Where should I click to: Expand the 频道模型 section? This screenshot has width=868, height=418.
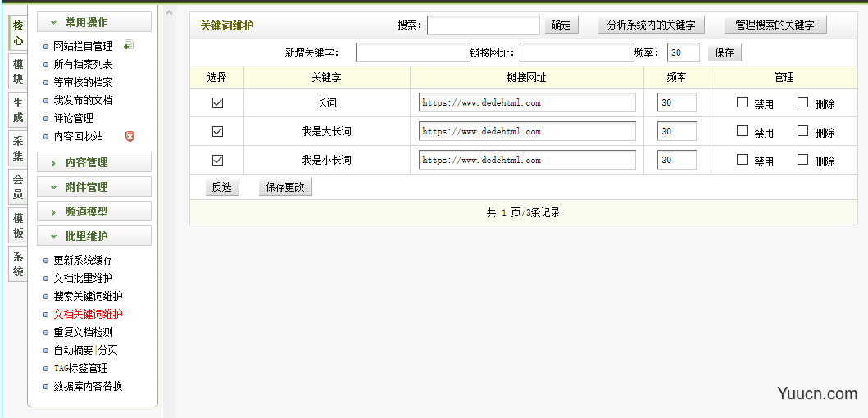pyautogui.click(x=93, y=211)
